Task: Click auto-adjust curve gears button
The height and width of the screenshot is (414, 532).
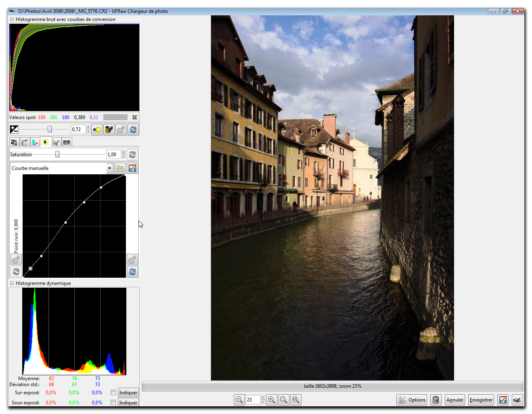Action: click(x=132, y=259)
